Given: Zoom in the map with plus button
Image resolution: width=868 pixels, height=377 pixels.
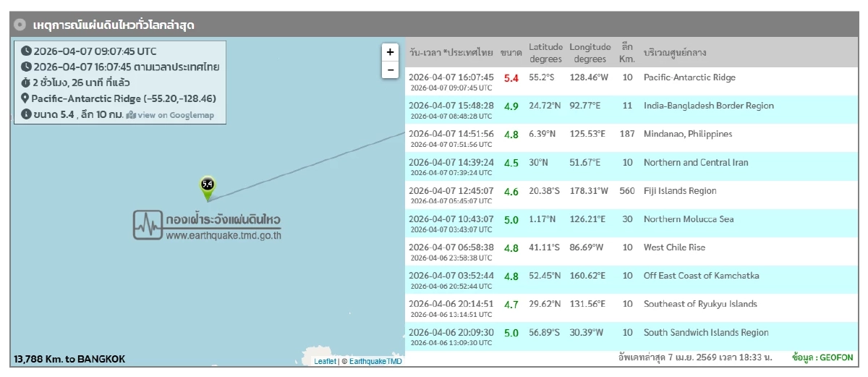Looking at the screenshot, I should pos(390,52).
